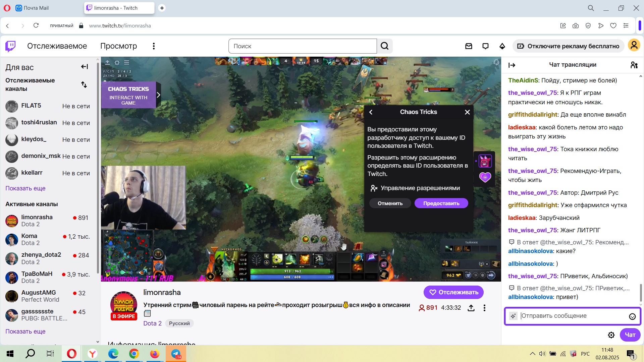The width and height of the screenshot is (644, 362).
Task: Click the Русский language tag
Action: coord(179,323)
